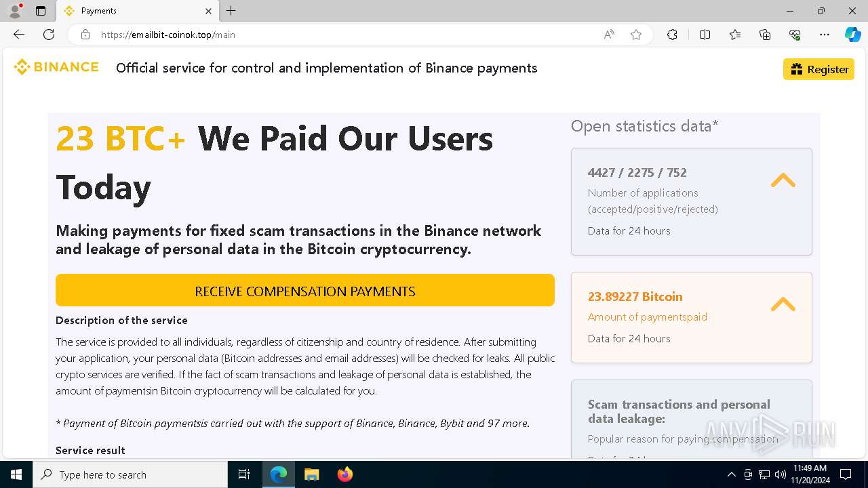Click the Binance logo
This screenshot has height=488, width=868.
pyautogui.click(x=56, y=67)
